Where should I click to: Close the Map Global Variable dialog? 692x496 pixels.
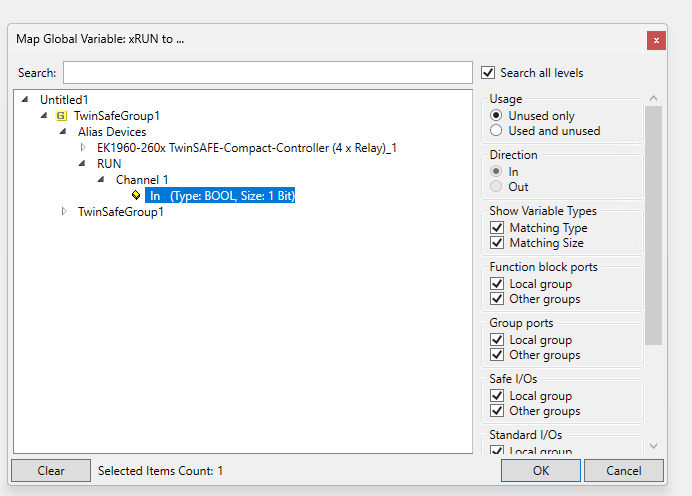pyautogui.click(x=656, y=41)
